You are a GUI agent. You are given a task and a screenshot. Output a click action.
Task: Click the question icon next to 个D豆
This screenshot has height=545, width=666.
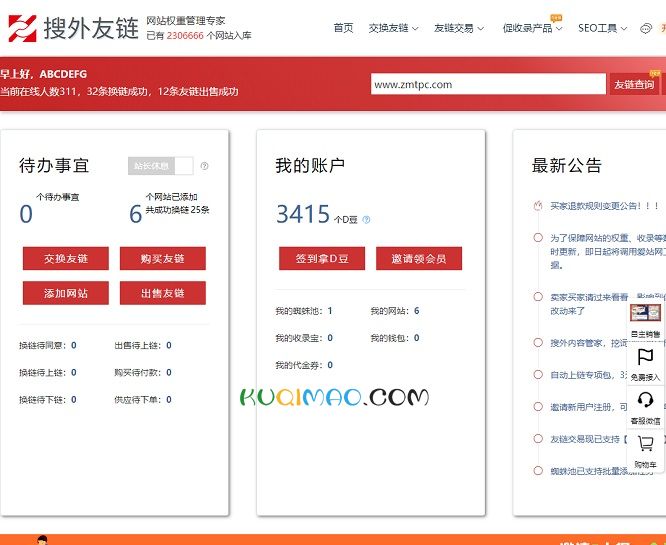[366, 219]
